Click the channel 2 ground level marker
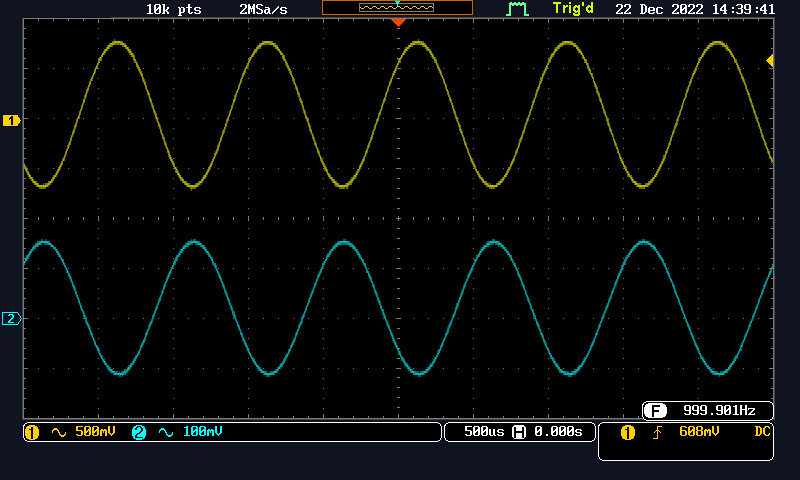 pyautogui.click(x=11, y=318)
